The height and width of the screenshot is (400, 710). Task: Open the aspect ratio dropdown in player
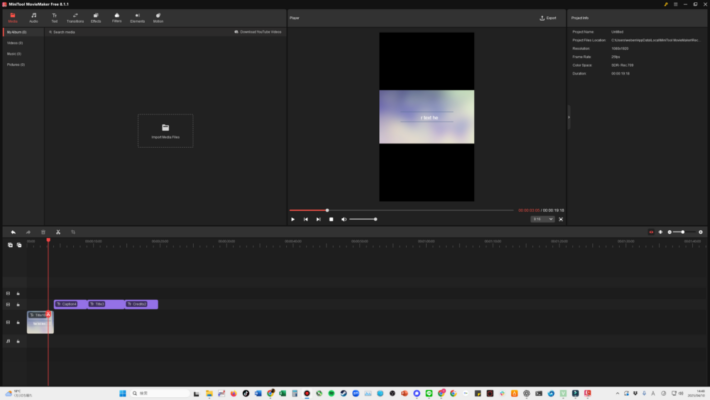[x=543, y=219]
